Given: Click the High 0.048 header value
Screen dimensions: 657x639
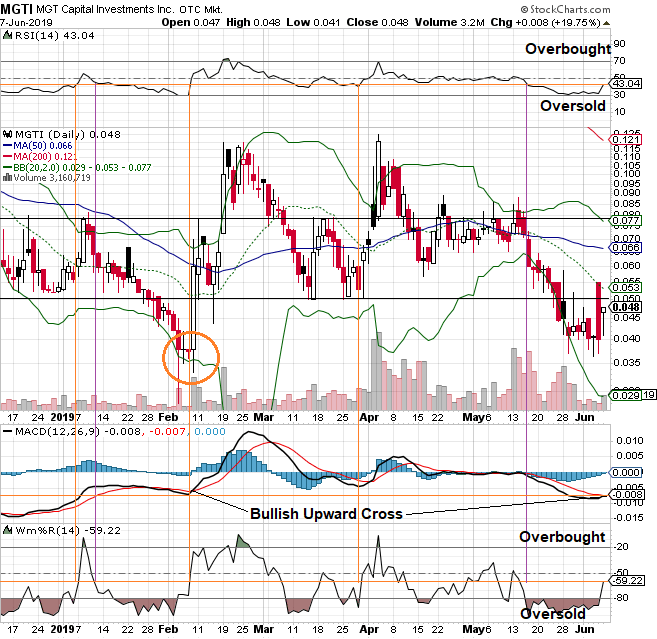Looking at the screenshot, I should coord(253,23).
